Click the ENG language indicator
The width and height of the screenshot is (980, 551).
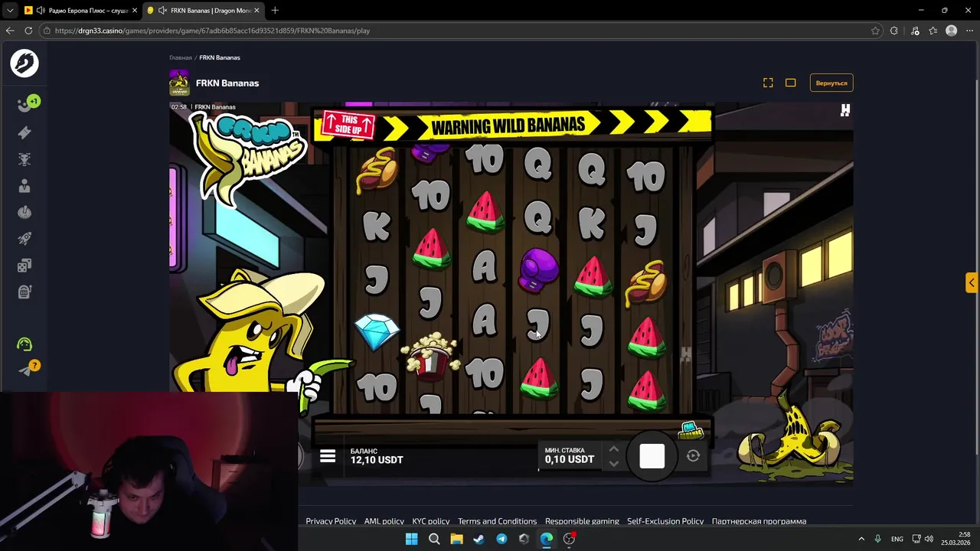pyautogui.click(x=897, y=539)
